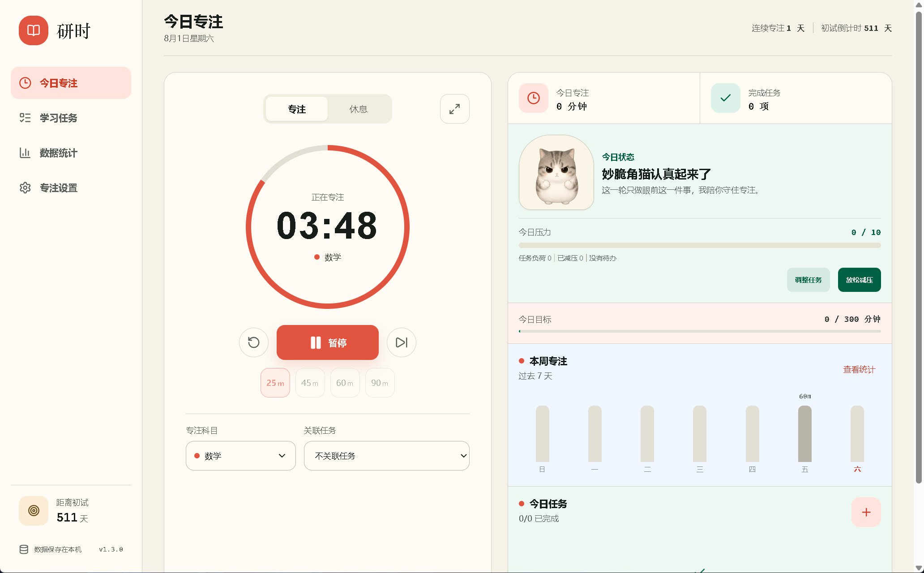Click the 放松减压 button

click(860, 280)
